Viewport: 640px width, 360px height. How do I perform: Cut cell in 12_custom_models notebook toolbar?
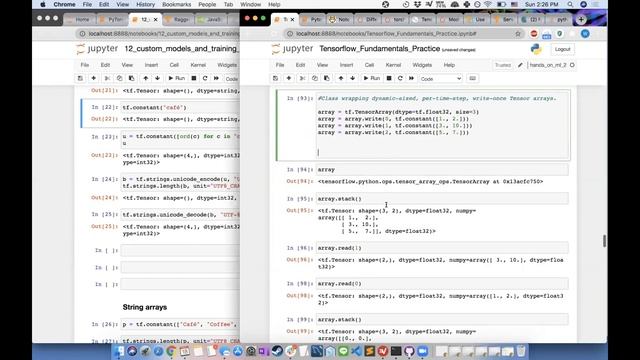pos(107,78)
